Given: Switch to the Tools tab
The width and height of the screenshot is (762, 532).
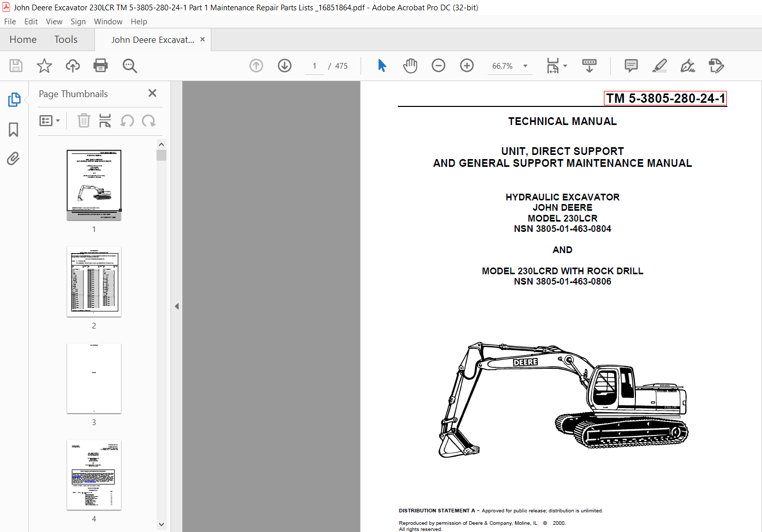Looking at the screenshot, I should pyautogui.click(x=66, y=40).
